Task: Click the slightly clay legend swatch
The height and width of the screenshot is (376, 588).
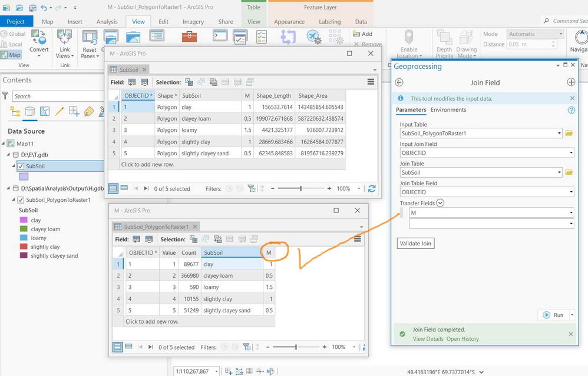Action: tap(24, 247)
